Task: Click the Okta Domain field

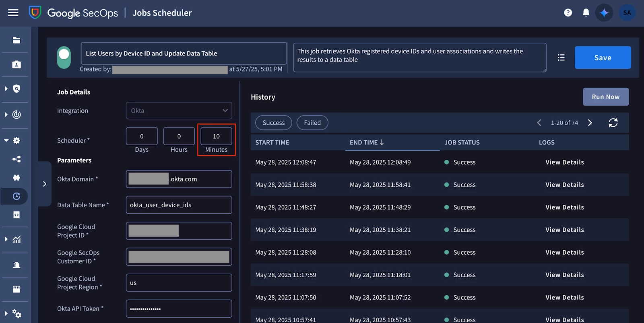Action: coord(179,179)
